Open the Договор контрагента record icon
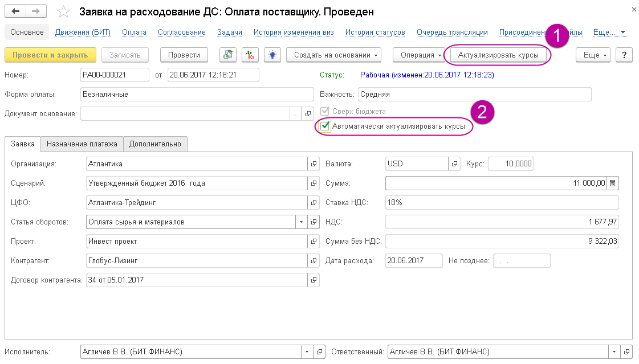This screenshot has height=364, width=639. [314, 280]
